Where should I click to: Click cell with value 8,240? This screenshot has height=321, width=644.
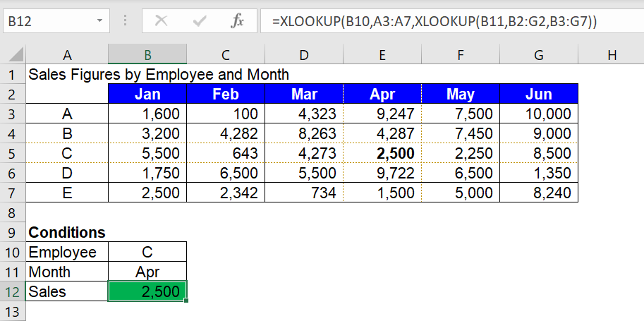(539, 193)
